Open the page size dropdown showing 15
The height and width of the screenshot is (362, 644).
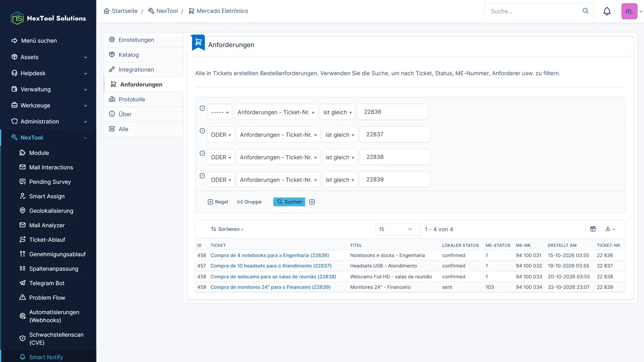[x=398, y=229]
